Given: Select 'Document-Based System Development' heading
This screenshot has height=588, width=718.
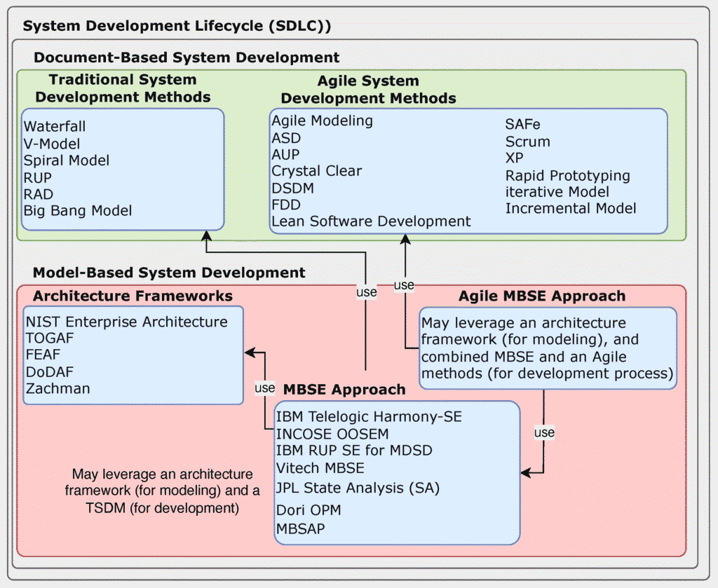Looking at the screenshot, I should (x=187, y=57).
